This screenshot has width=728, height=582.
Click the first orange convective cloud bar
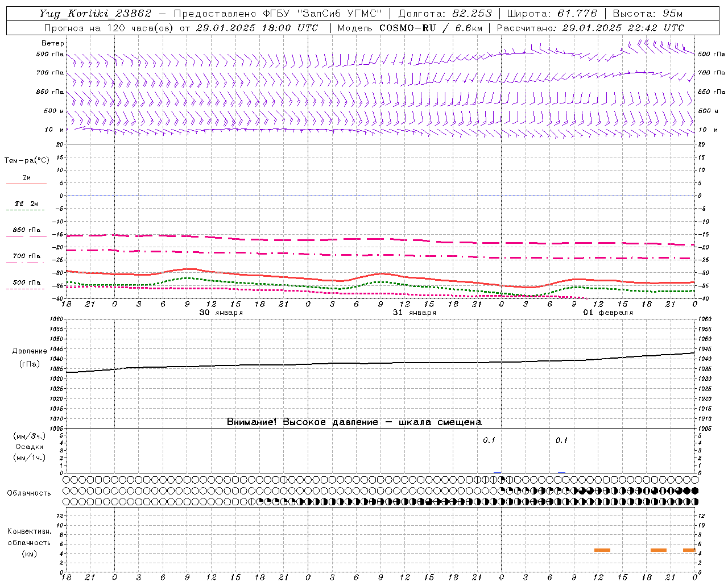(602, 550)
